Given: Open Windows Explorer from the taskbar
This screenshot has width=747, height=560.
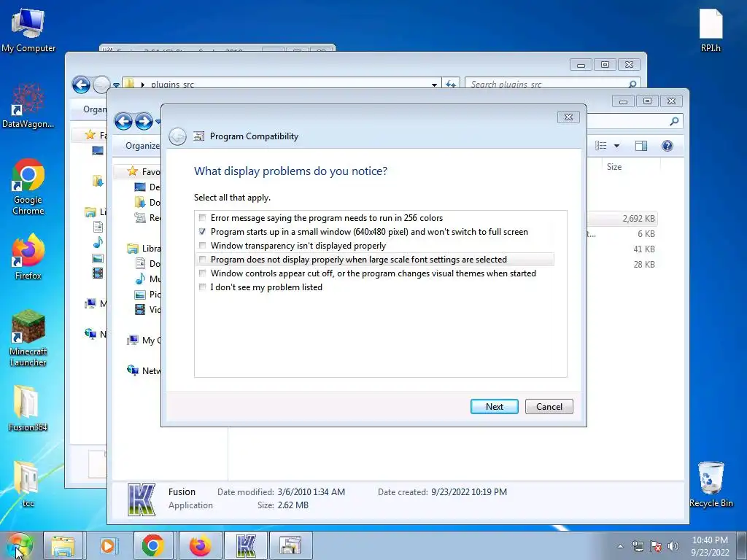Looking at the screenshot, I should [x=63, y=545].
